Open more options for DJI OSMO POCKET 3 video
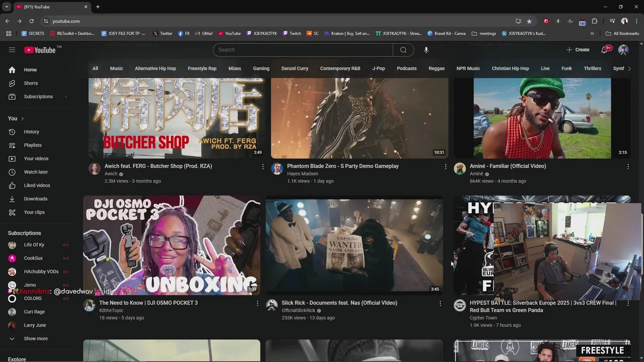This screenshot has width=644, height=362. [258, 303]
